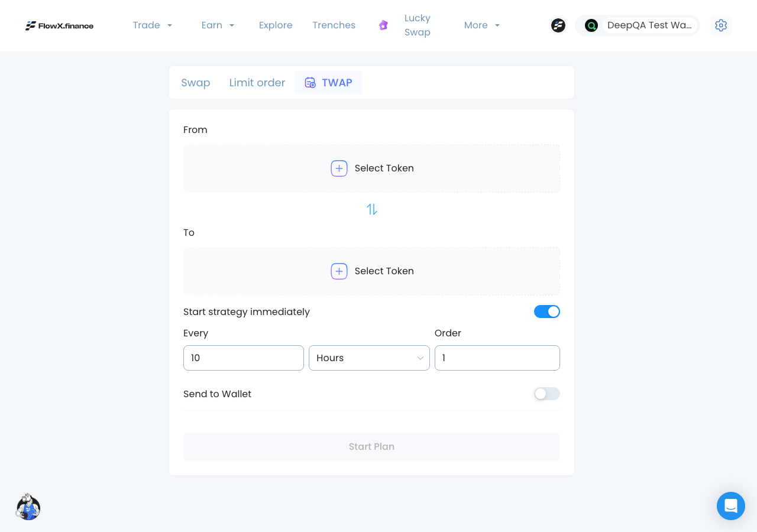Switch to the Swap tab
This screenshot has width=757, height=532.
click(x=196, y=83)
